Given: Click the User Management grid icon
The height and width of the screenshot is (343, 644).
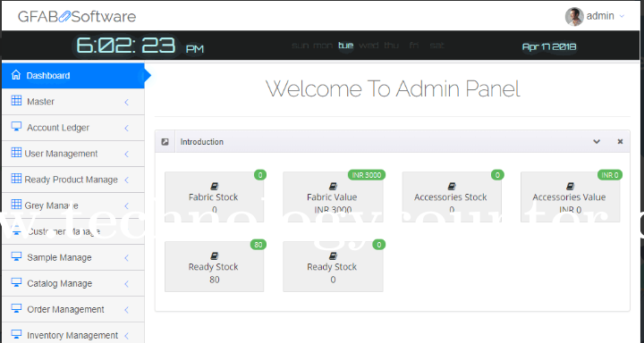Looking at the screenshot, I should pyautogui.click(x=16, y=153).
